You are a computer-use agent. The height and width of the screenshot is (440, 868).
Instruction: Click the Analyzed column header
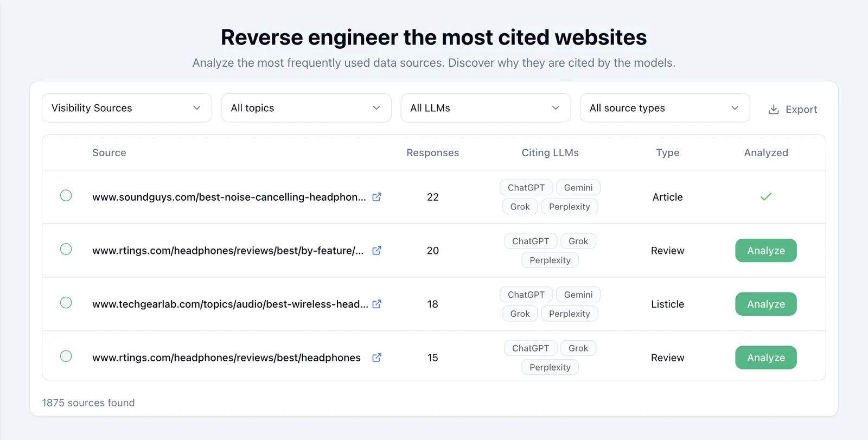pyautogui.click(x=766, y=153)
